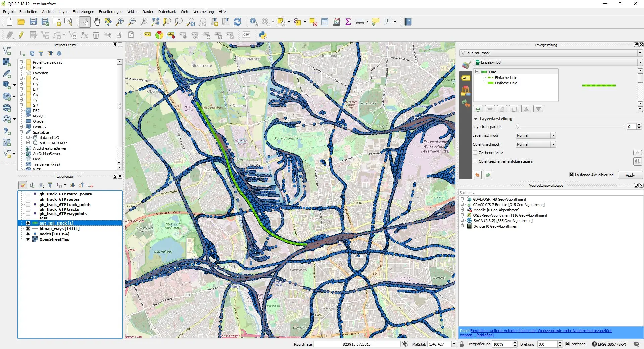
Task: Click the schließen link
Action: (485, 335)
